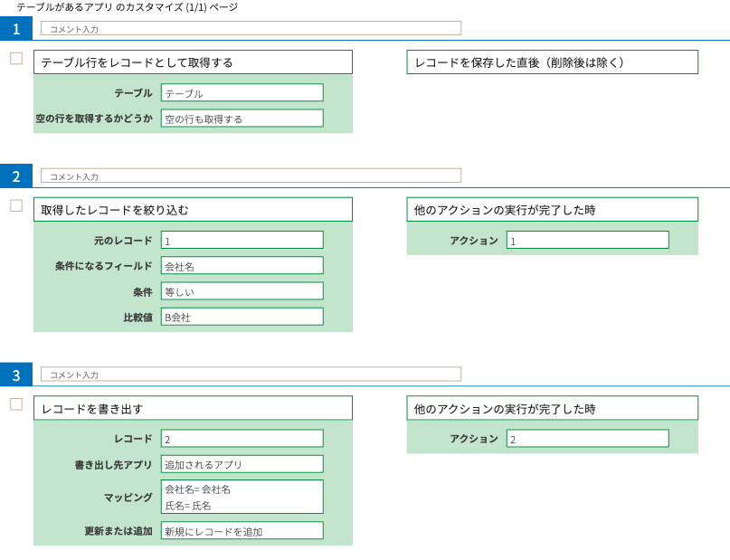Click the '書き出し先アプリ' label

coord(114,465)
